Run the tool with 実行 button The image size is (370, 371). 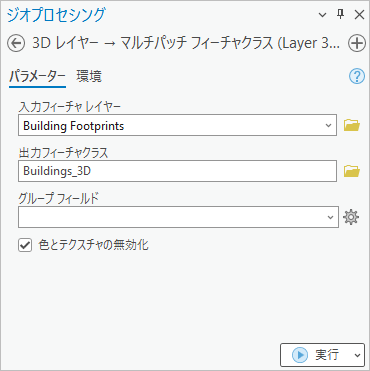(x=315, y=355)
